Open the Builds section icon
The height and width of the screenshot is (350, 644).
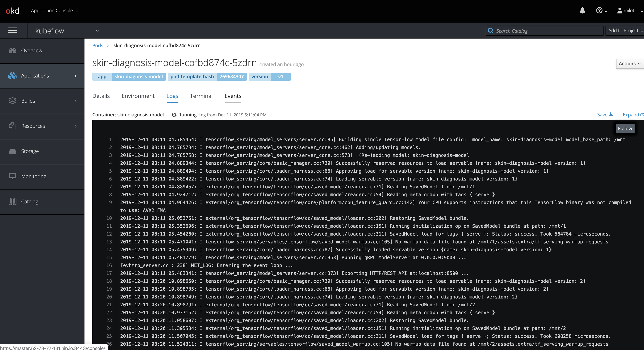tap(13, 100)
